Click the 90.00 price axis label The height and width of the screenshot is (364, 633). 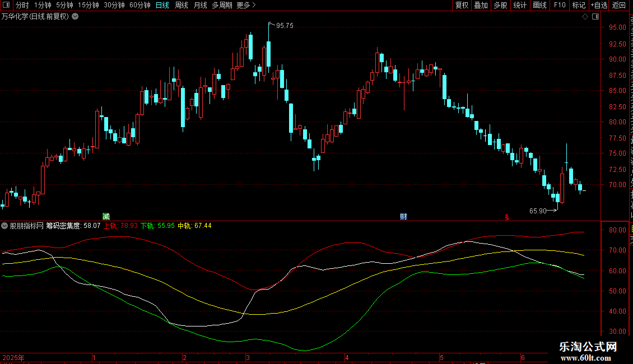point(618,59)
